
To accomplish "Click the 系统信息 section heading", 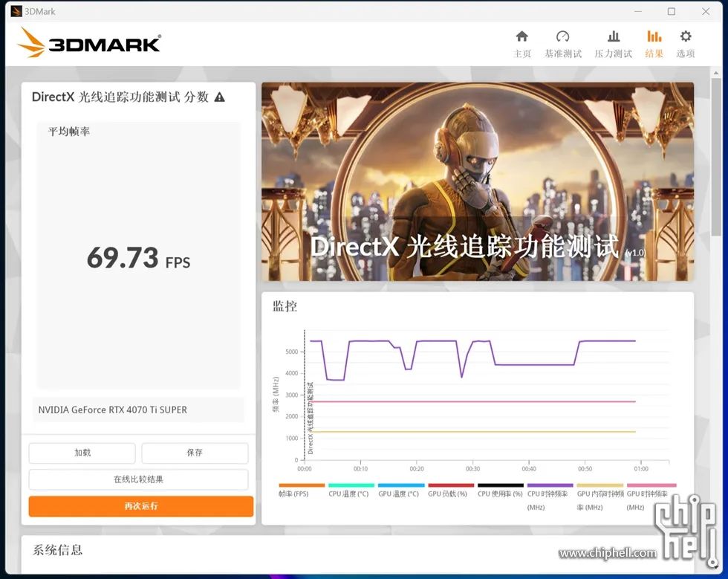I will pyautogui.click(x=58, y=550).
